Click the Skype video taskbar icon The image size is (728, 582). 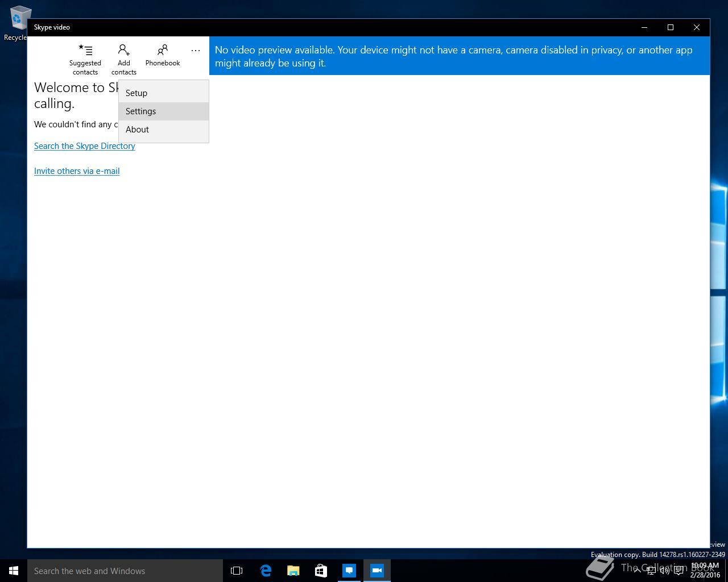tap(377, 571)
